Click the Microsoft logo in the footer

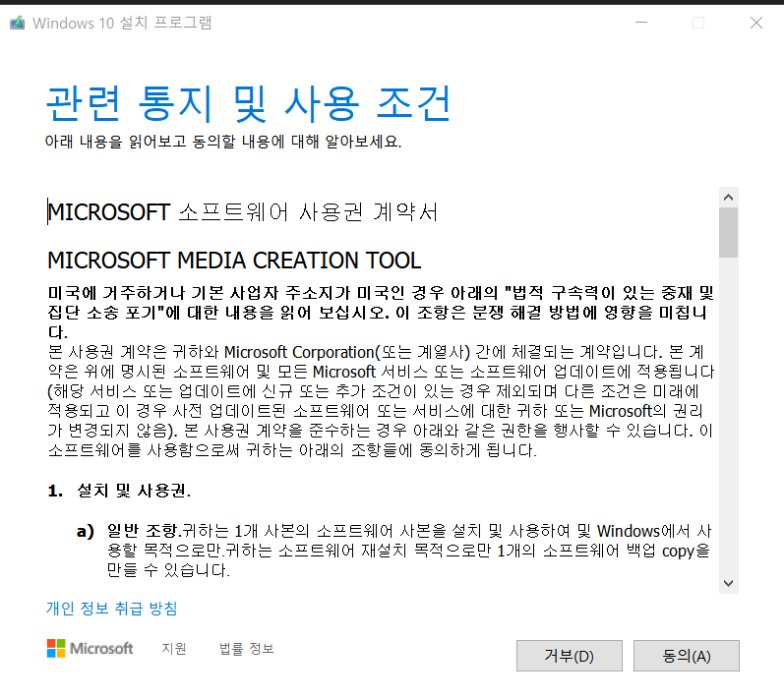point(90,649)
